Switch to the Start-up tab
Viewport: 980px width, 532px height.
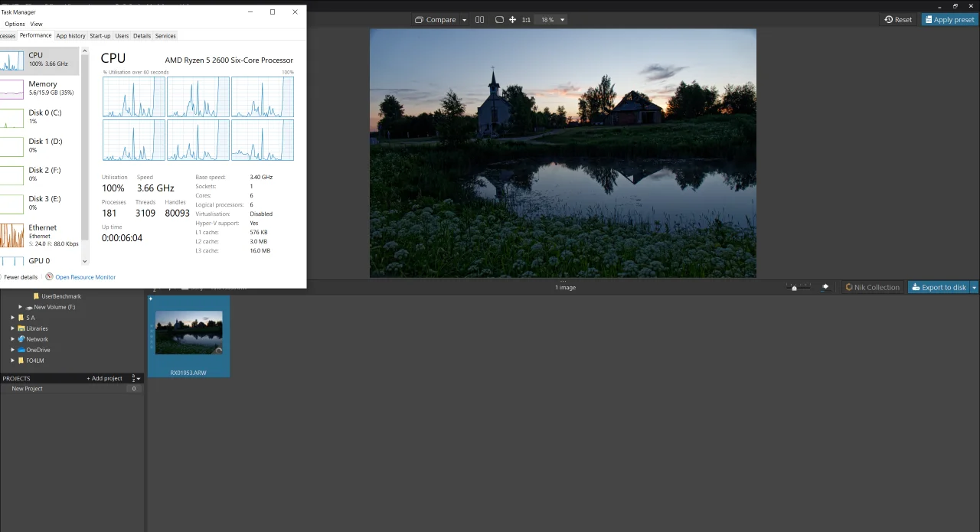[x=100, y=36]
